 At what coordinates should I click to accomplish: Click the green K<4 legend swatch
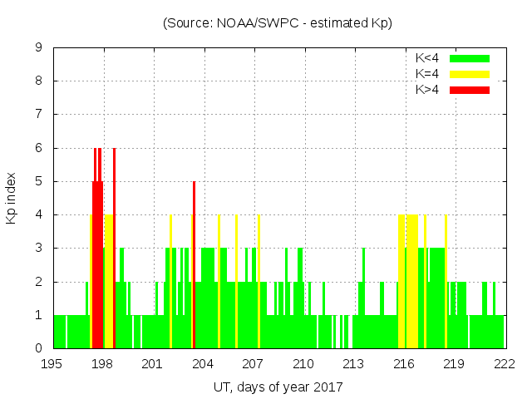point(470,58)
